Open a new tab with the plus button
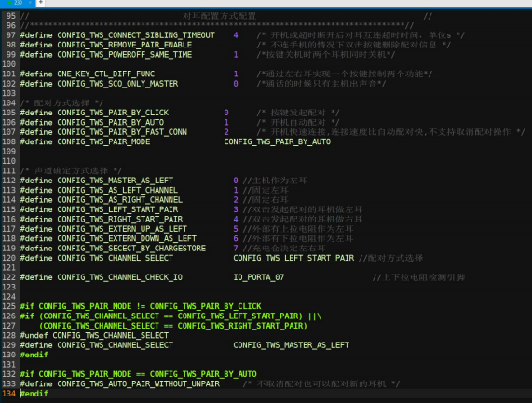 click(x=40, y=3)
